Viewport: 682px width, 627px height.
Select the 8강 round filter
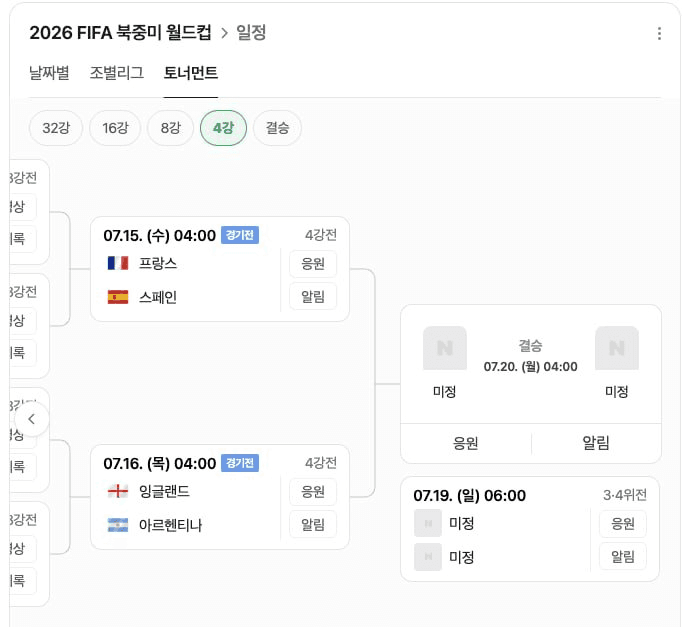coord(170,128)
